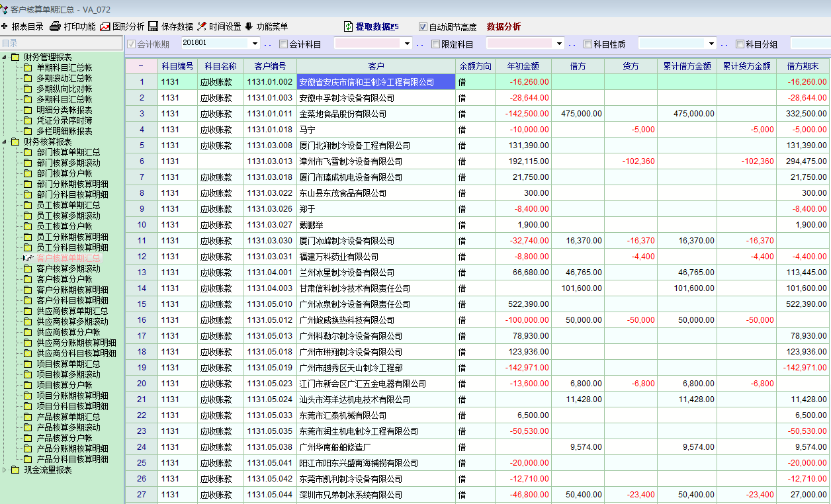831x504 pixels.
Task: Check the 限定科目 checkbox
Action: coord(435,44)
